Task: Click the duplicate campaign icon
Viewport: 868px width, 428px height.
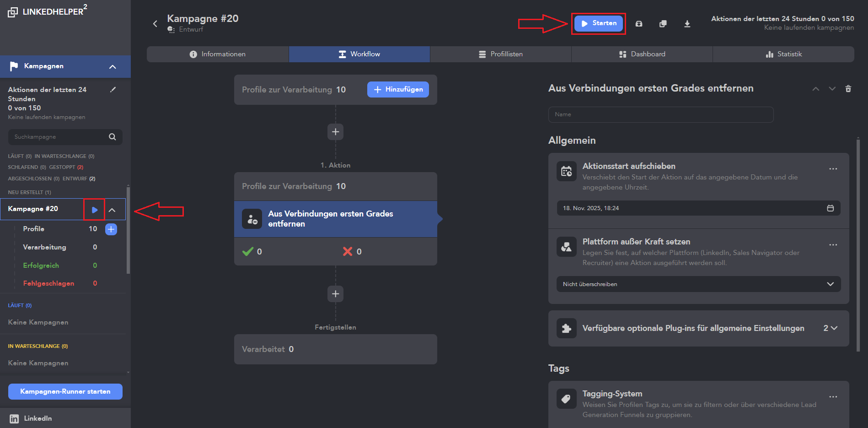Action: coord(663,24)
